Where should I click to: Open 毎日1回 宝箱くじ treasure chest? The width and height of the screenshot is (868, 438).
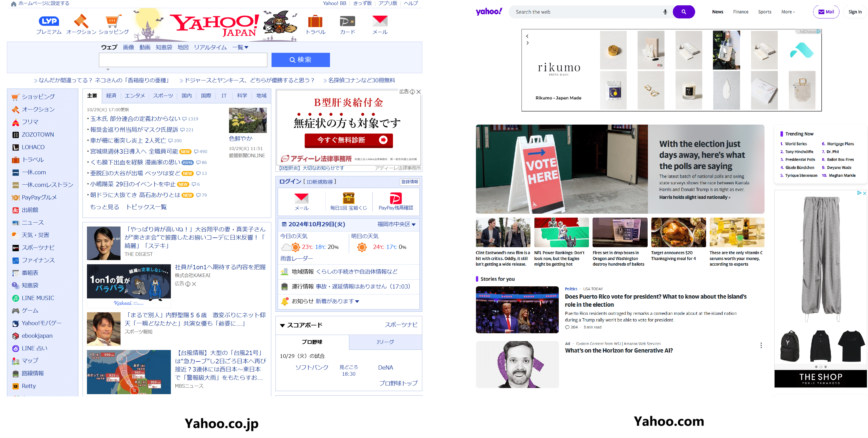point(348,198)
